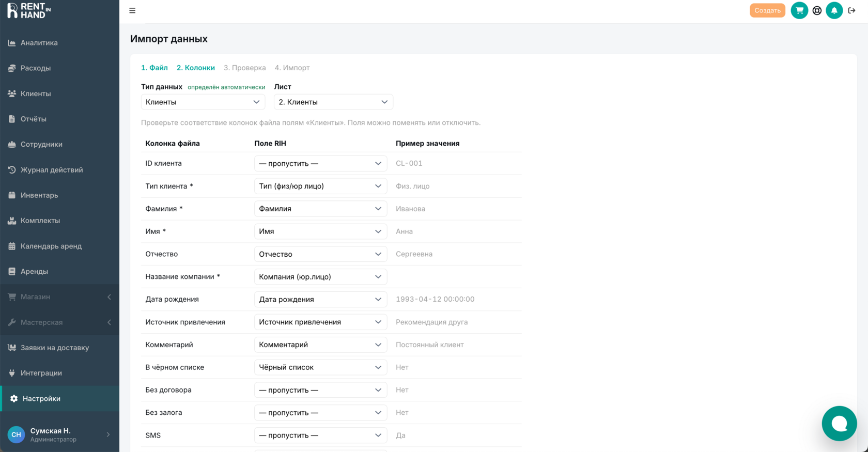Open Инвентарь in the sidebar
Viewport: 868px width, 452px height.
click(x=59, y=195)
